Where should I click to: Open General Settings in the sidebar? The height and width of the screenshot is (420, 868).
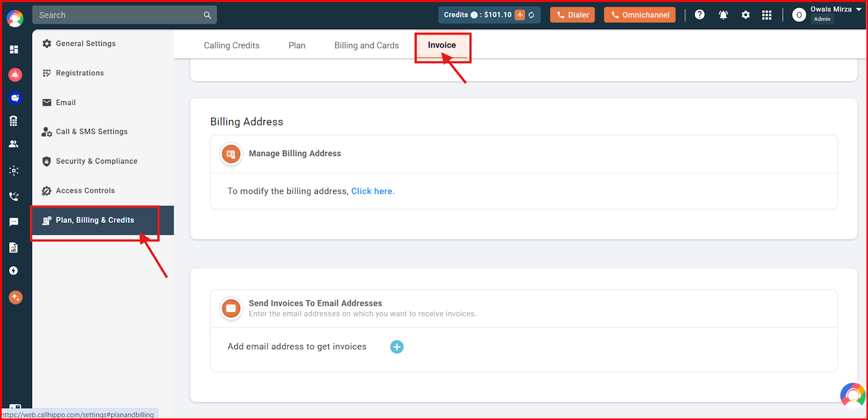(103, 44)
